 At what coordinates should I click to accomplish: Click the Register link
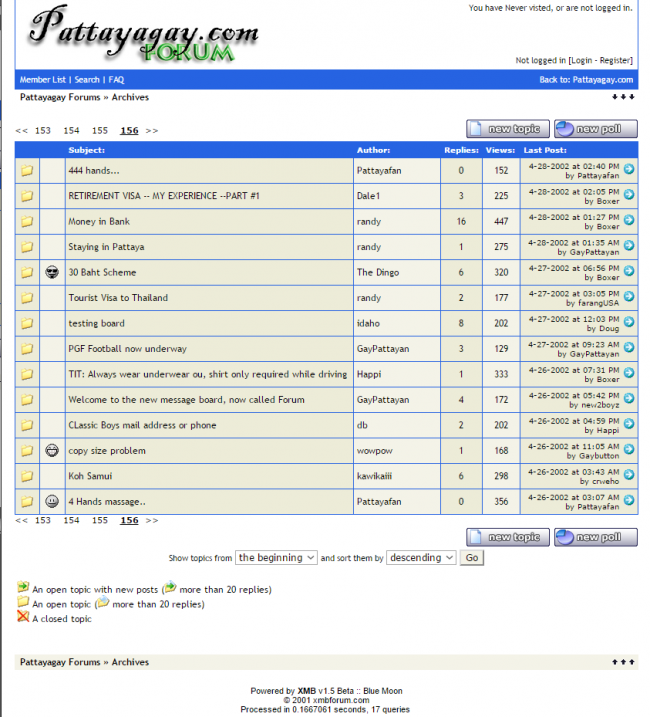tap(615, 60)
